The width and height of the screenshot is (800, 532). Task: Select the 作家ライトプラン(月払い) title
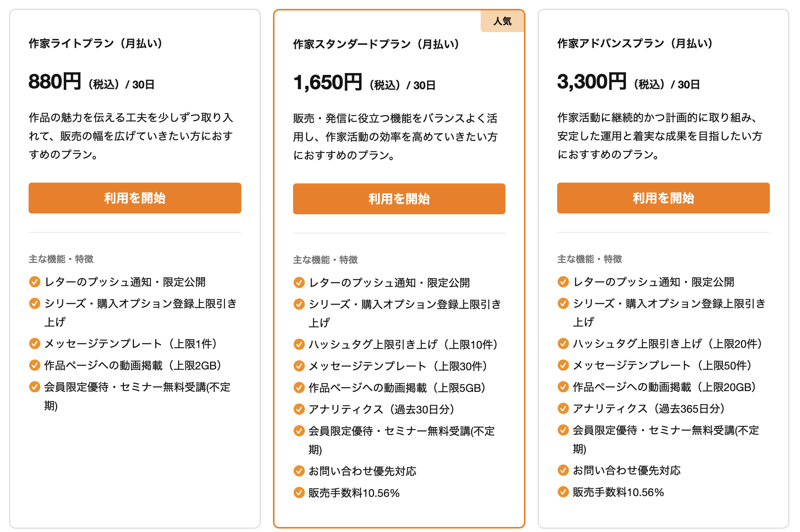click(95, 43)
